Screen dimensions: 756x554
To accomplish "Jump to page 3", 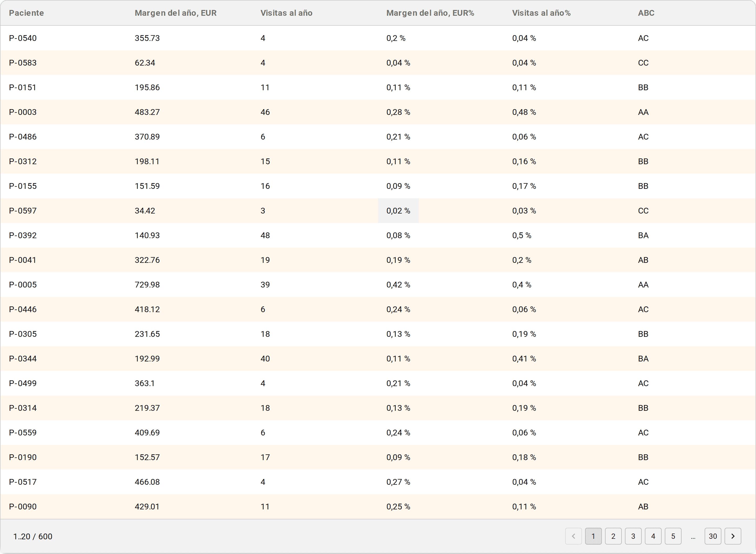I will pyautogui.click(x=633, y=536).
